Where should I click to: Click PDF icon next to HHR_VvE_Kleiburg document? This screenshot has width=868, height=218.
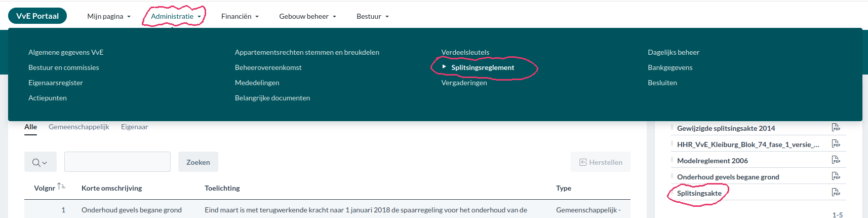[836, 144]
